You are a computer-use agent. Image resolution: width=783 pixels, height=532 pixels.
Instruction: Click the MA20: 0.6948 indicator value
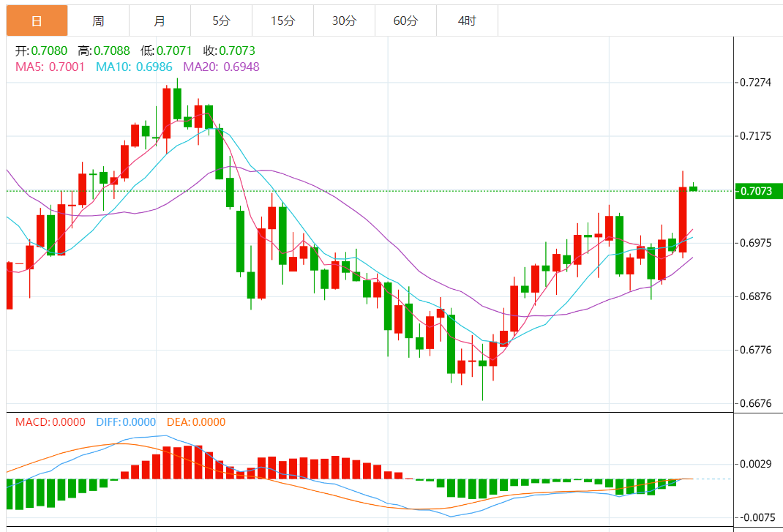point(221,67)
